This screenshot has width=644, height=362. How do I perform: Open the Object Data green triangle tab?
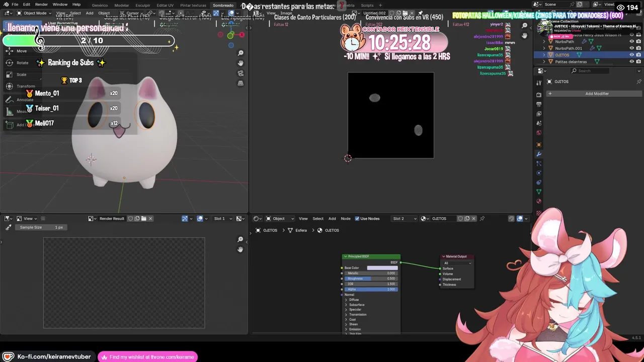(x=539, y=192)
